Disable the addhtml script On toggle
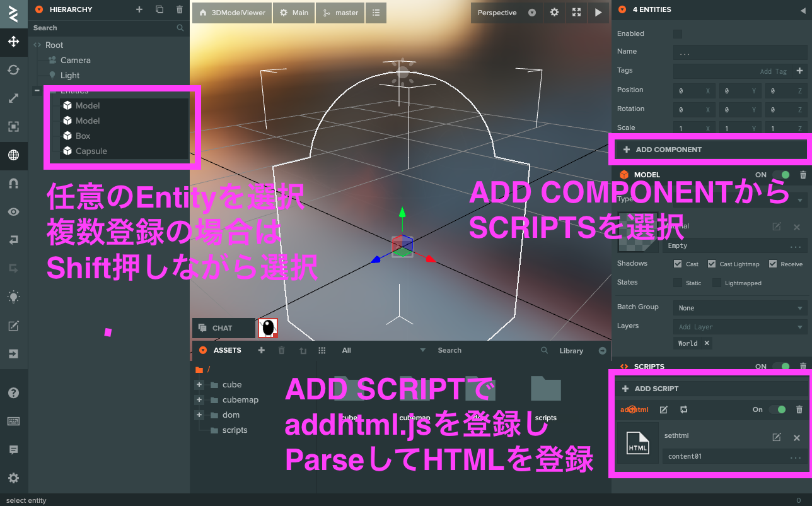This screenshot has height=506, width=812. tap(777, 409)
